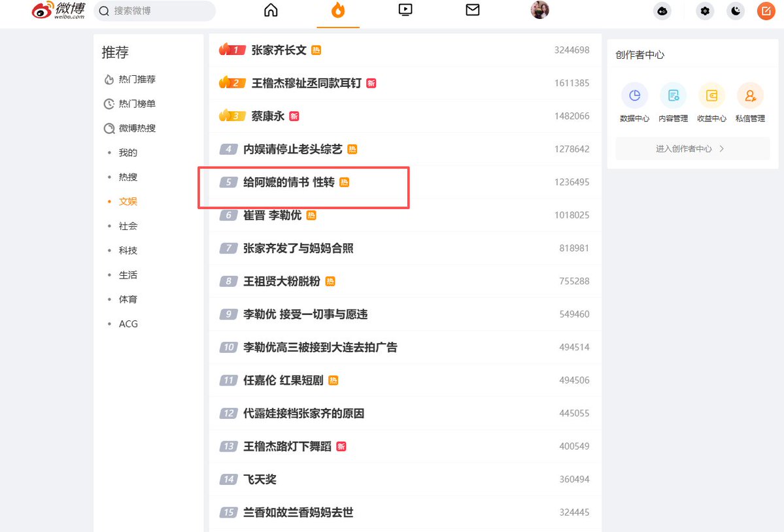Click the 新 tag beside 蔡康永
The height and width of the screenshot is (532, 784).
coord(294,116)
